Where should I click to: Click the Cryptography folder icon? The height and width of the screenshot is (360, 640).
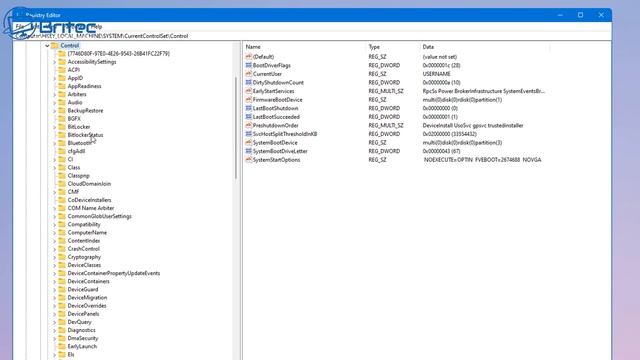click(x=62, y=257)
